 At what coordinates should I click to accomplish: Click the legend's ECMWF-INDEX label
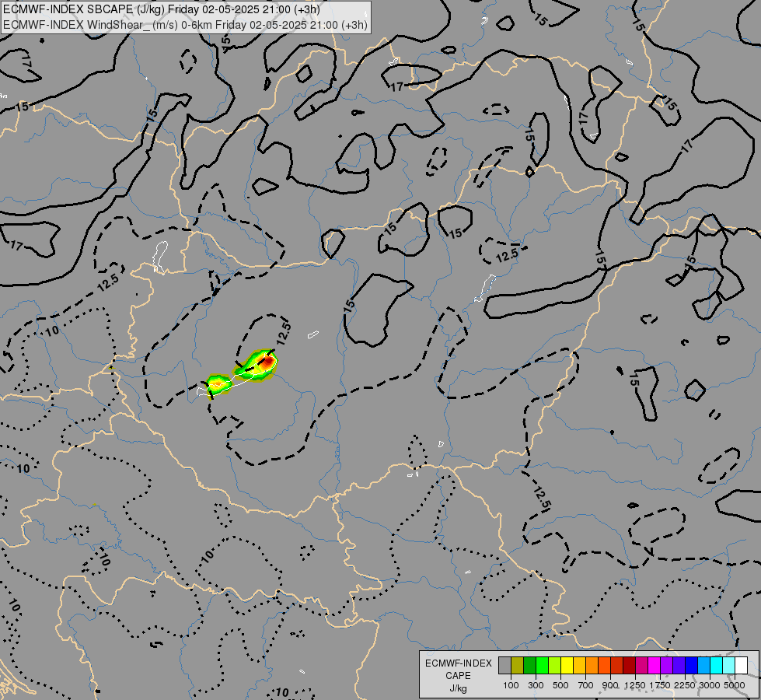pyautogui.click(x=459, y=663)
